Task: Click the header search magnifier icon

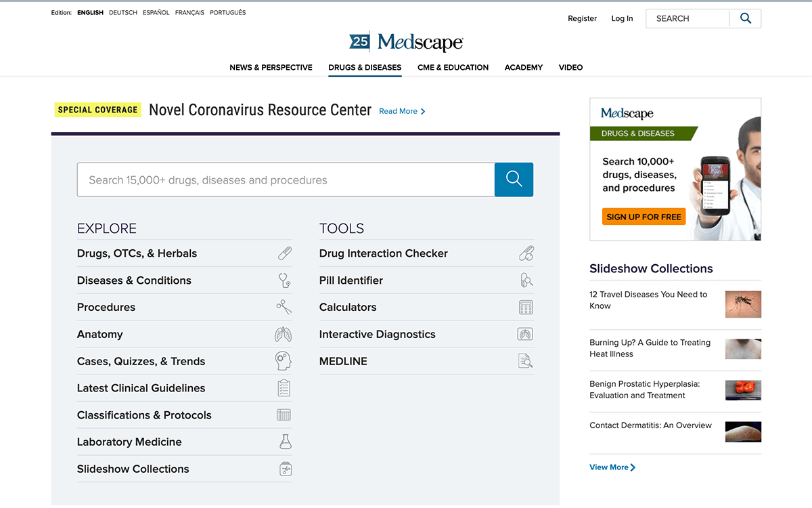Action: coord(746,18)
